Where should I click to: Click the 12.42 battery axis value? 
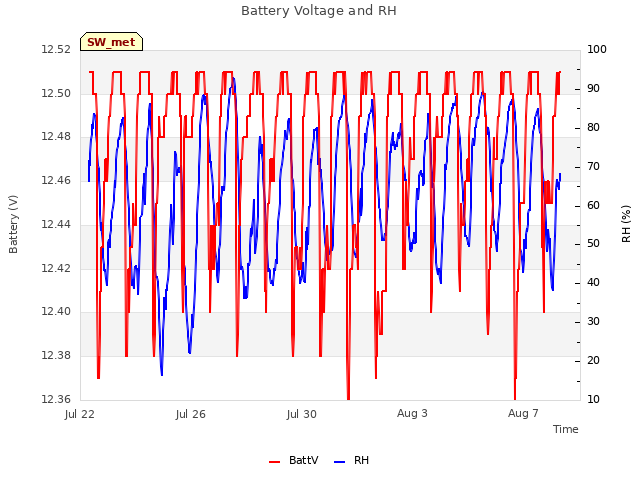pos(56,268)
